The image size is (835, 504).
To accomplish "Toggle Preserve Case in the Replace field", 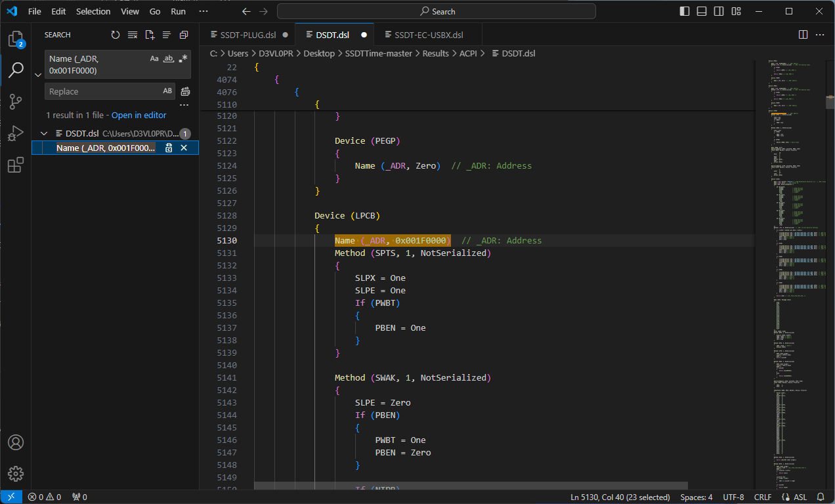I will click(x=167, y=91).
